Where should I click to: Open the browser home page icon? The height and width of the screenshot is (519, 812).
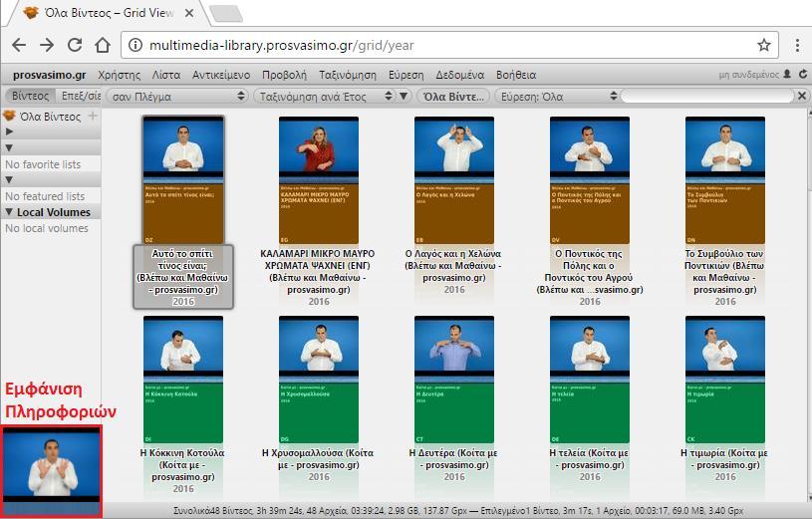(x=103, y=45)
